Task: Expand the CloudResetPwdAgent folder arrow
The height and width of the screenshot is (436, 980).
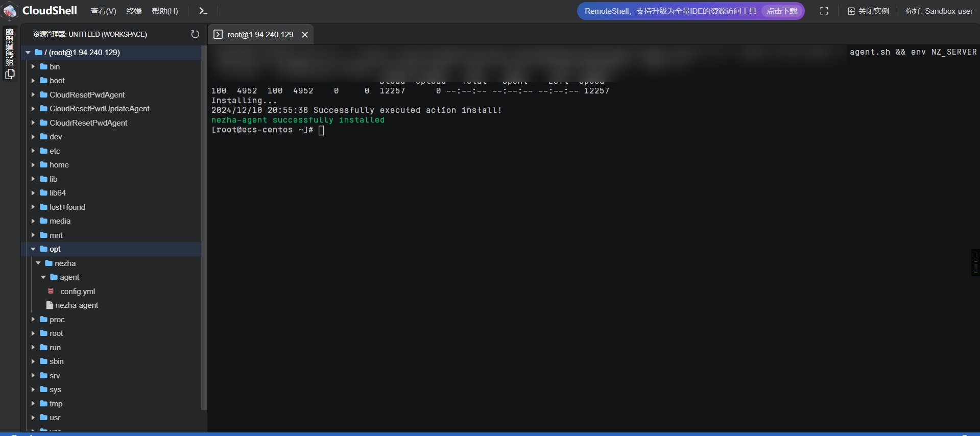Action: coord(33,94)
